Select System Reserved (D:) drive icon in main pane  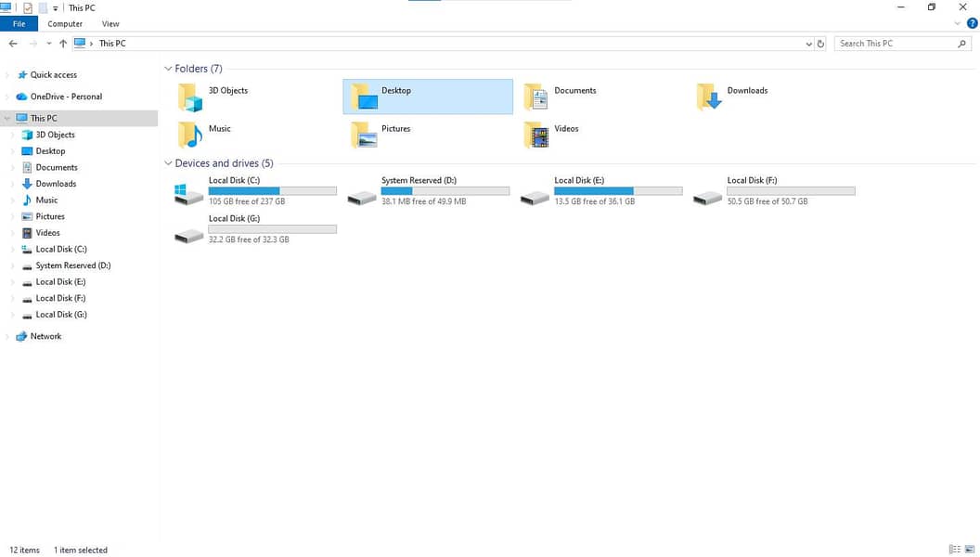pos(362,198)
